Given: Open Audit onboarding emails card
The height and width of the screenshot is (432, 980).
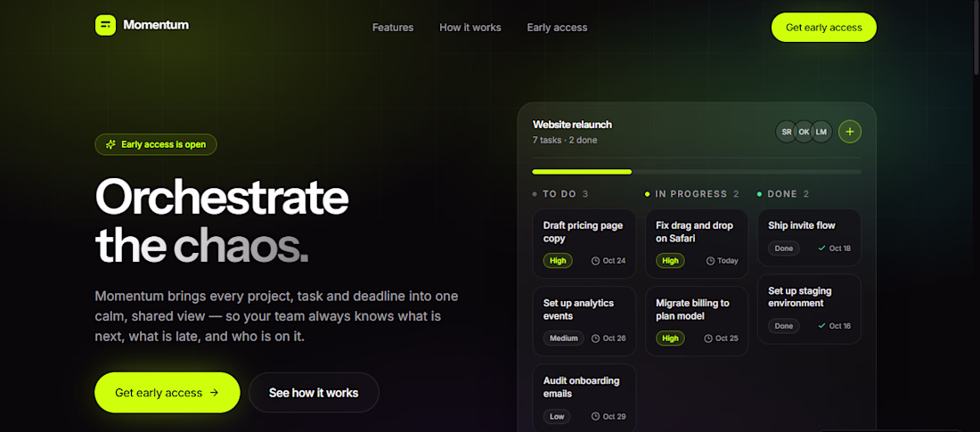Looking at the screenshot, I should pos(584,398).
